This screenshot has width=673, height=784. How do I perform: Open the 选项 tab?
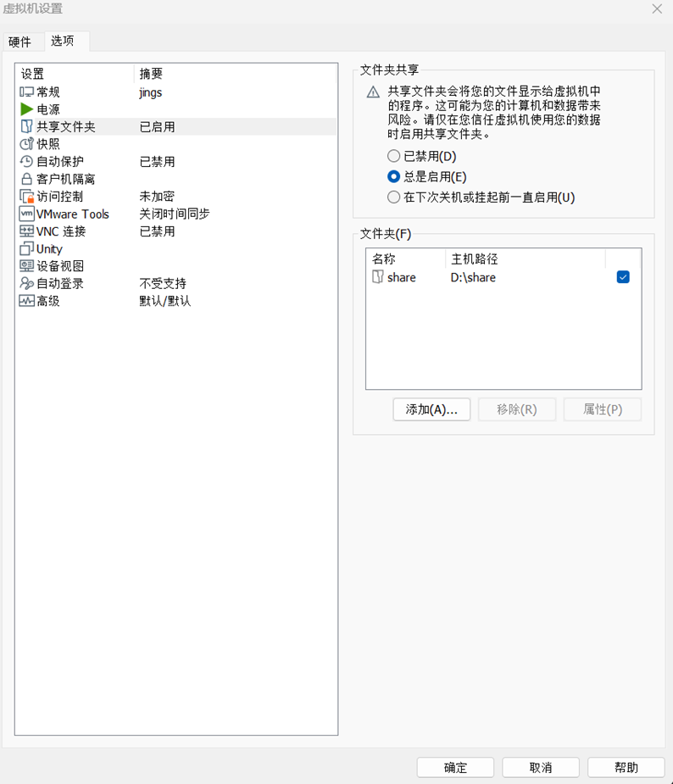62,41
